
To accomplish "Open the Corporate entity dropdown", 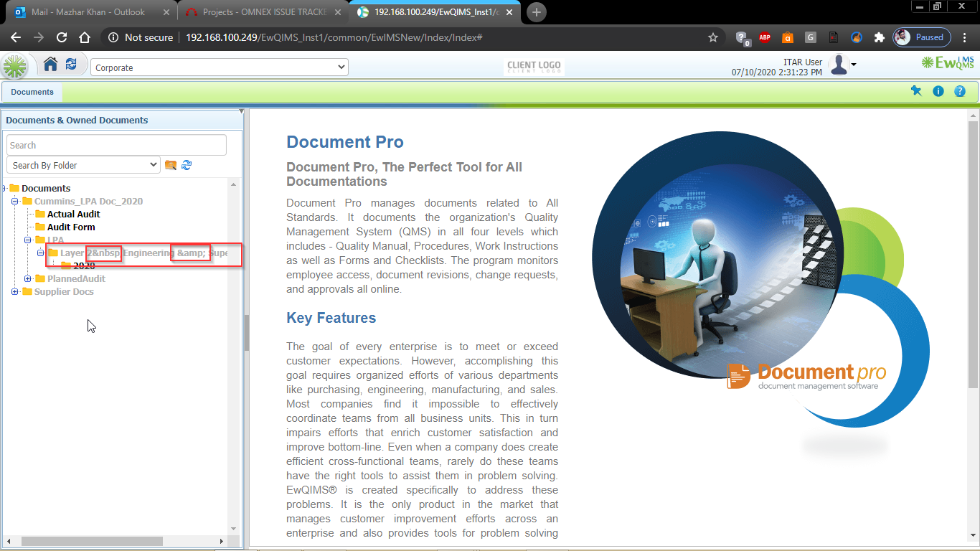I will click(220, 67).
